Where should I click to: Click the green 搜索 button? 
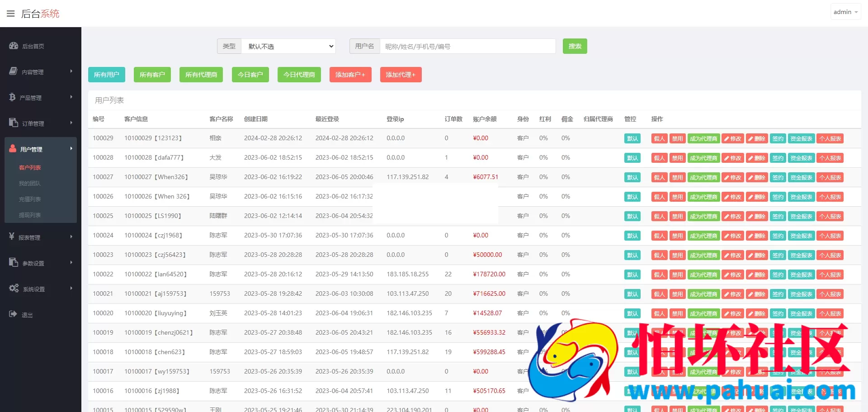tap(575, 46)
